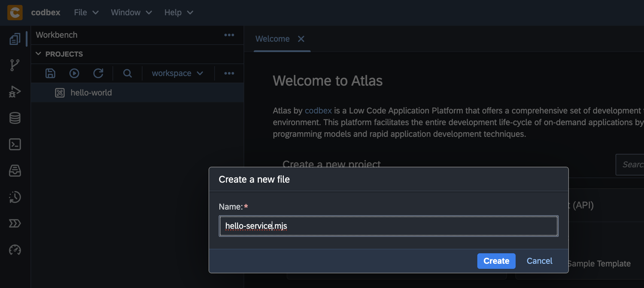The image size is (644, 288).
Task: Open the Workbench panel more options menu
Action: tap(229, 35)
